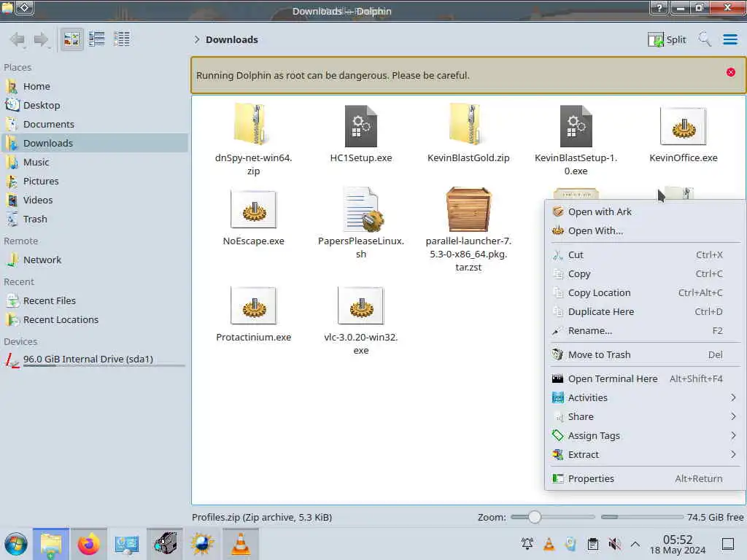Click the free disk space bar
747x560 pixels.
click(x=642, y=517)
